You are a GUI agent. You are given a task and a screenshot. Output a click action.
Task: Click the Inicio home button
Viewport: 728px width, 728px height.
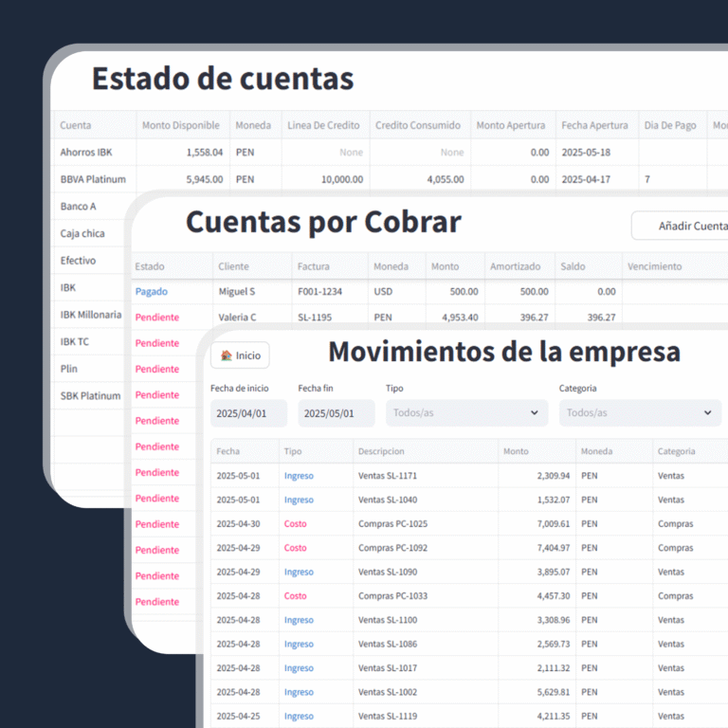240,355
